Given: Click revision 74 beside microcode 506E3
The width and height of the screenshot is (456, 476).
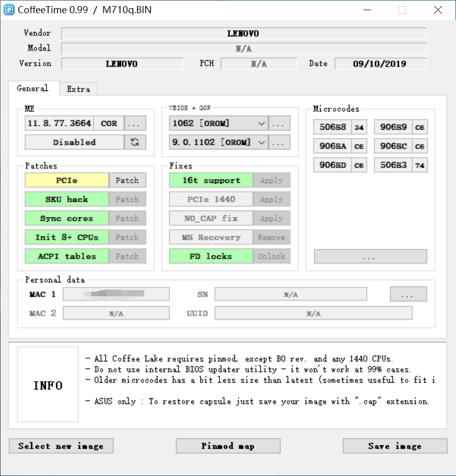Looking at the screenshot, I should click(x=420, y=165).
